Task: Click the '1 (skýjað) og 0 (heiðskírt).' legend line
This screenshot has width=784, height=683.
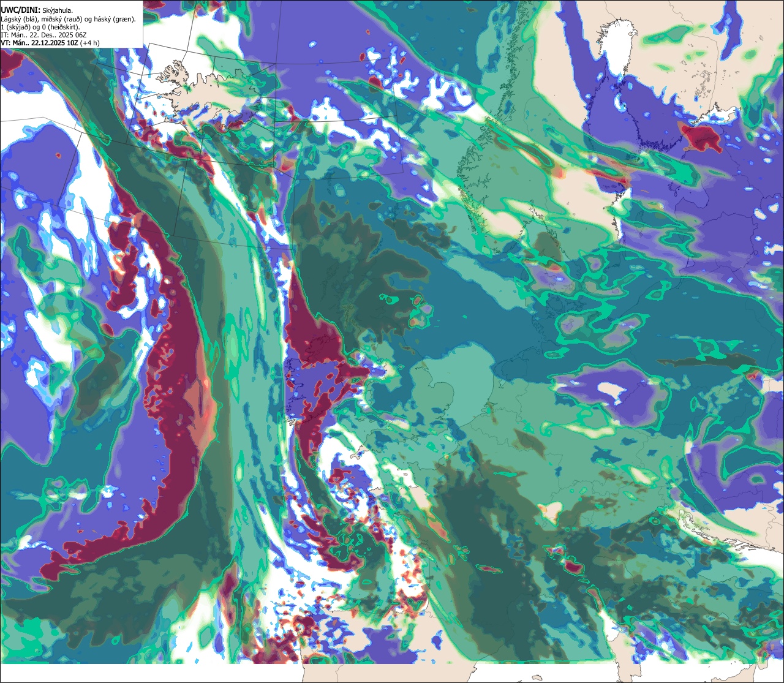Action: click(x=40, y=27)
